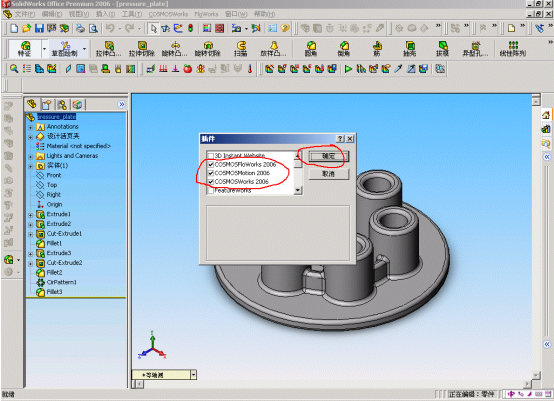Toggle the COSMOSMotion 2006 checkbox
554x401 pixels.
click(x=211, y=173)
